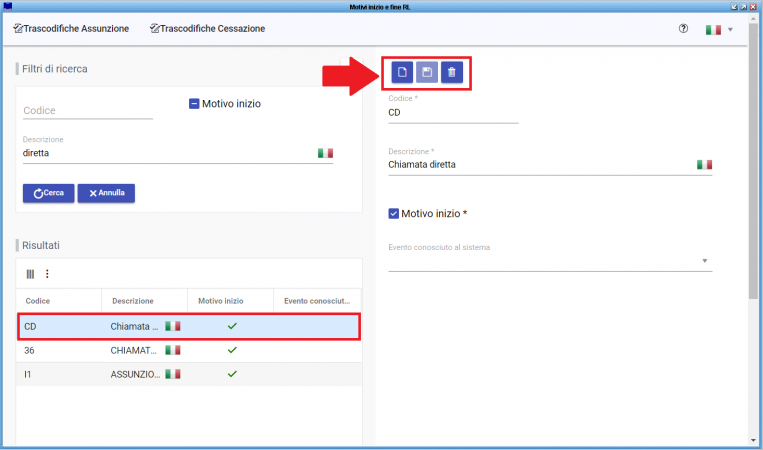
Task: Click the Codice filter input field
Action: click(x=88, y=111)
